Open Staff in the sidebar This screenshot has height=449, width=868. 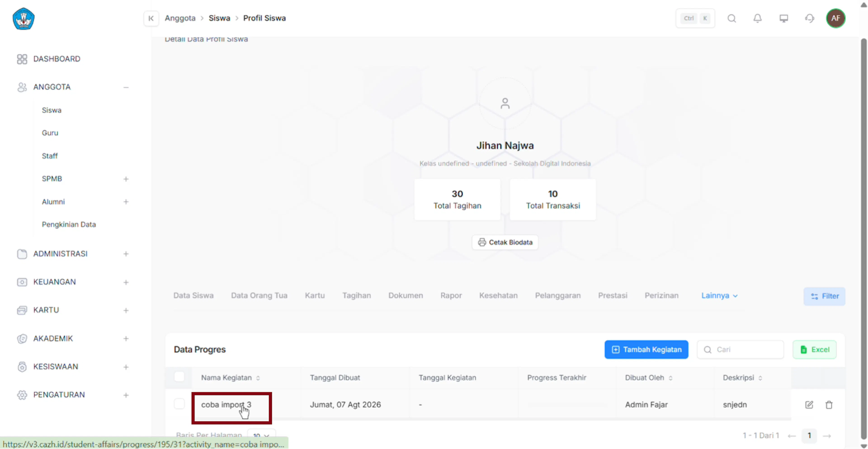click(50, 156)
